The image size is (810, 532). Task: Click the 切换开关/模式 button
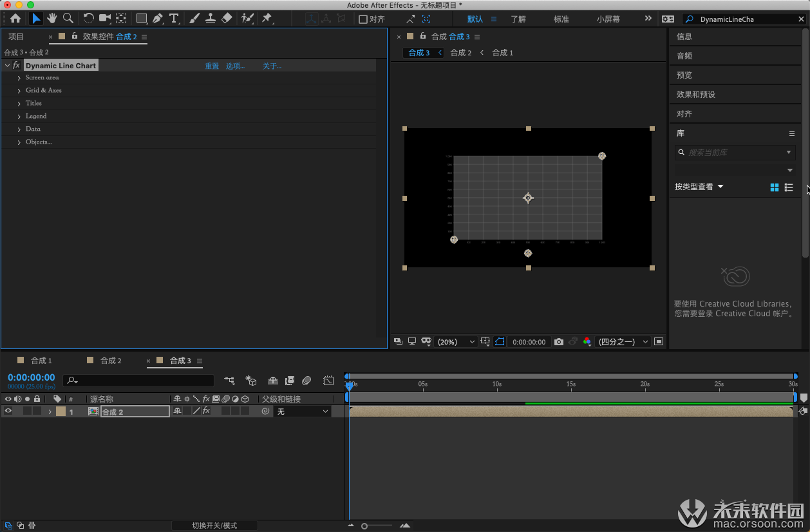(x=214, y=526)
